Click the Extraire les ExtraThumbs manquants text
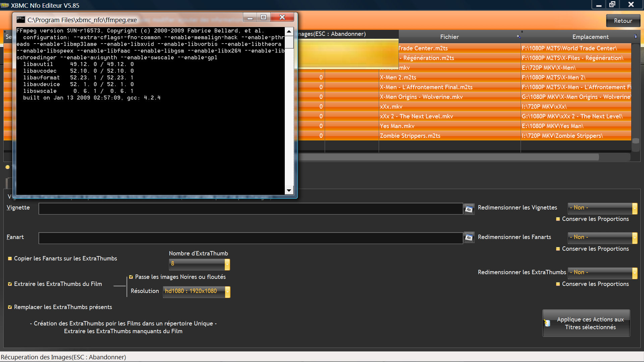644x362 pixels. click(123, 331)
